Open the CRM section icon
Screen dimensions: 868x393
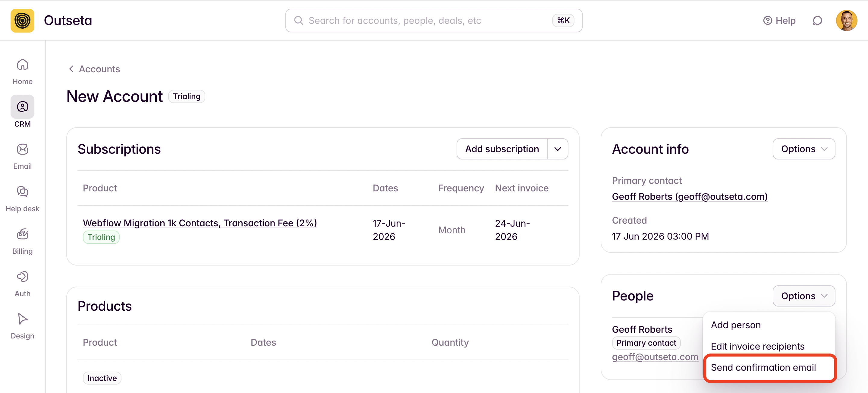pos(22,107)
